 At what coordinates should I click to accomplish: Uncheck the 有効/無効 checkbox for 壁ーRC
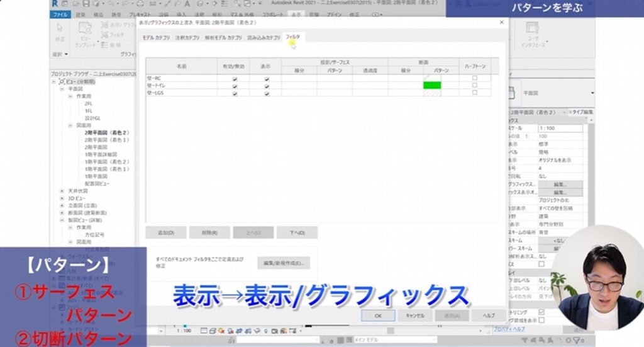point(235,78)
